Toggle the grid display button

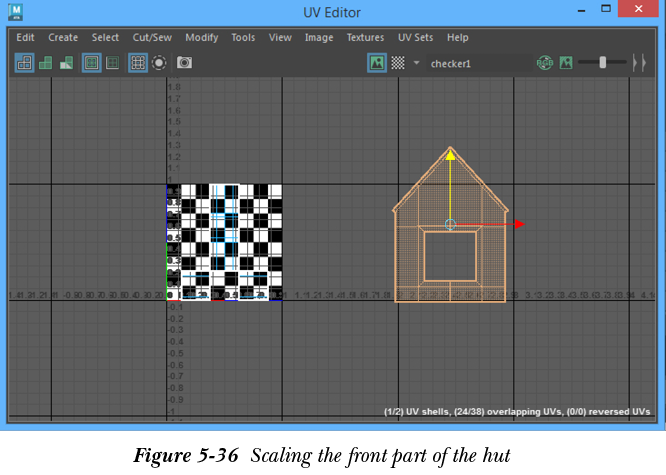pyautogui.click(x=137, y=62)
